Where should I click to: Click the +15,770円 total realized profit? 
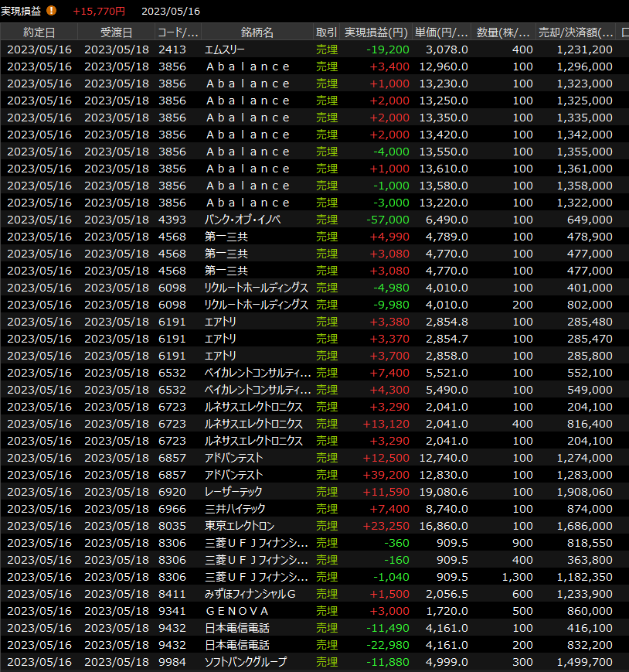pyautogui.click(x=99, y=12)
